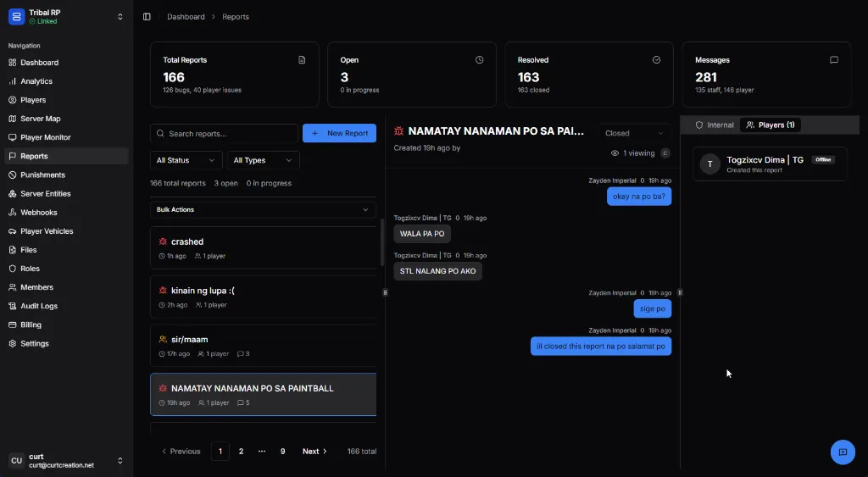Select NAMATAY NANAMAN PO SA PAINTBALL report
Viewport: 868px width, 477px height.
(263, 395)
